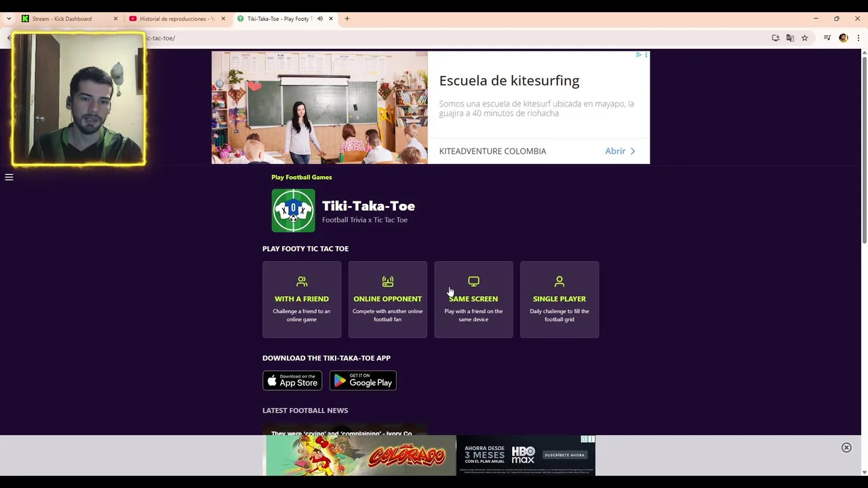This screenshot has height=488, width=868.
Task: Click the Escuela de kitesurfing ad headline
Action: (x=509, y=81)
